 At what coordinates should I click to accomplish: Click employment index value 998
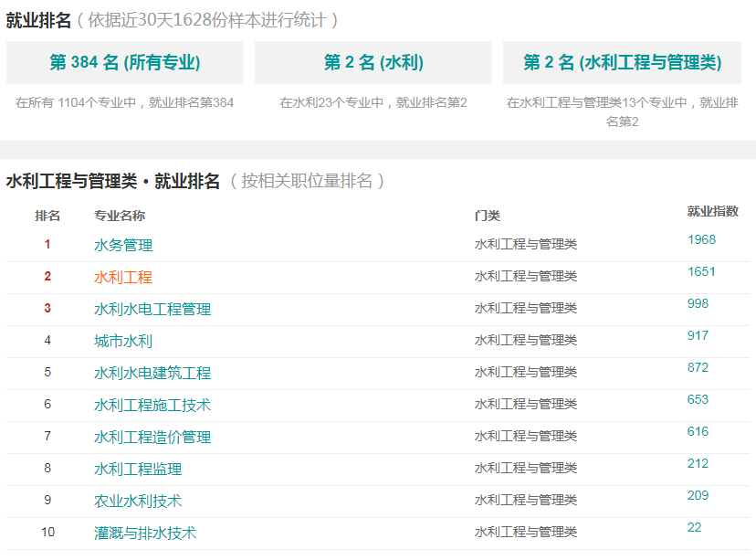(698, 303)
